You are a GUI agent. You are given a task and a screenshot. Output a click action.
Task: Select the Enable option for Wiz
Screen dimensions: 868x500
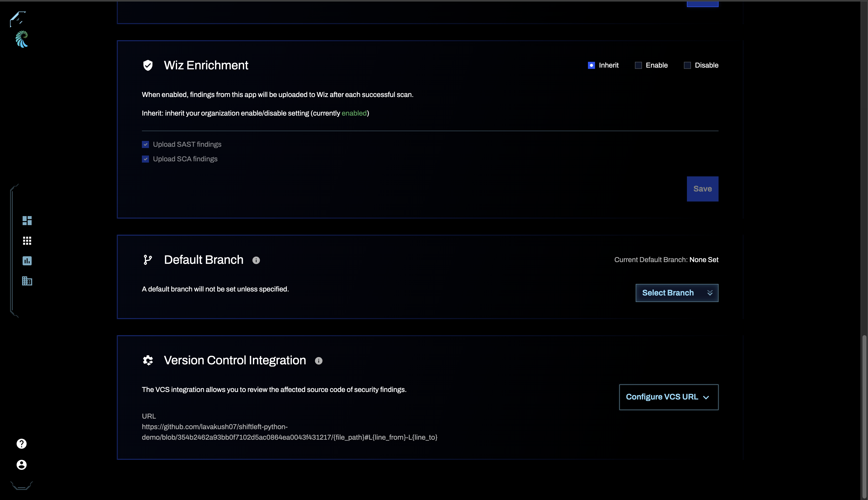point(638,65)
